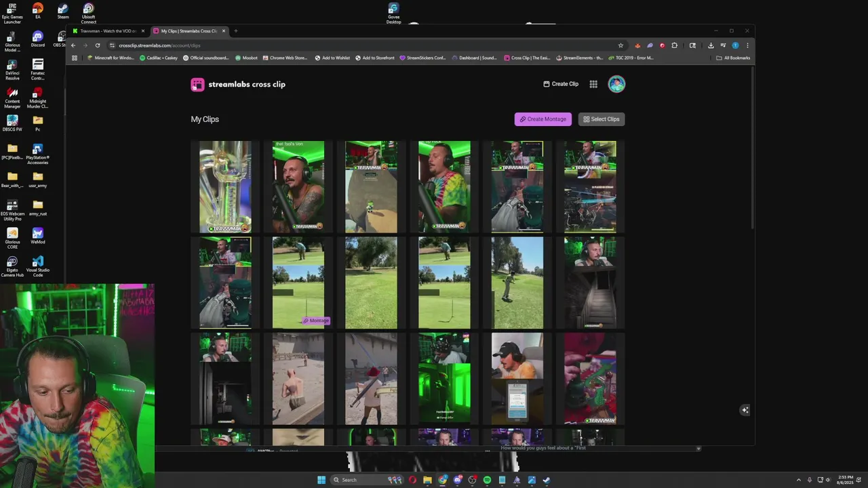Viewport: 868px width, 488px height.
Task: Select PlayStation Accessories desktop icon
Action: coord(38,155)
